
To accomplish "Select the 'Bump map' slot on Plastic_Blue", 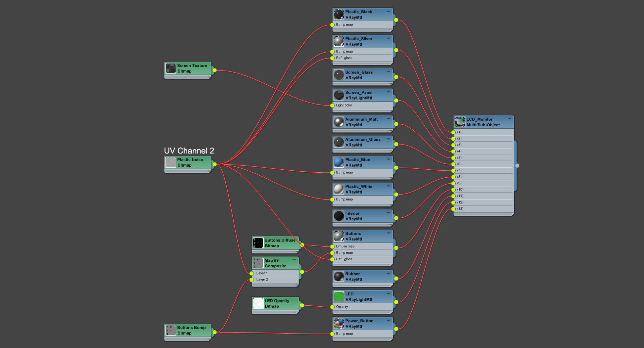I will pyautogui.click(x=363, y=172).
